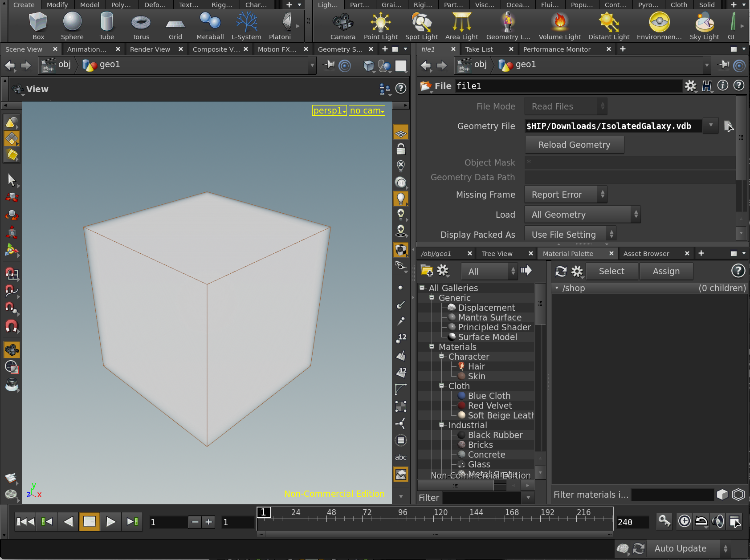The width and height of the screenshot is (750, 560).
Task: Toggle the timeline audio speaker button
Action: point(717,521)
